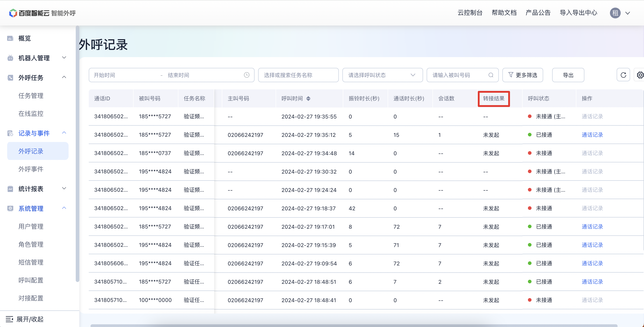
Task: Open 角色管理 in sidebar
Action: click(31, 244)
